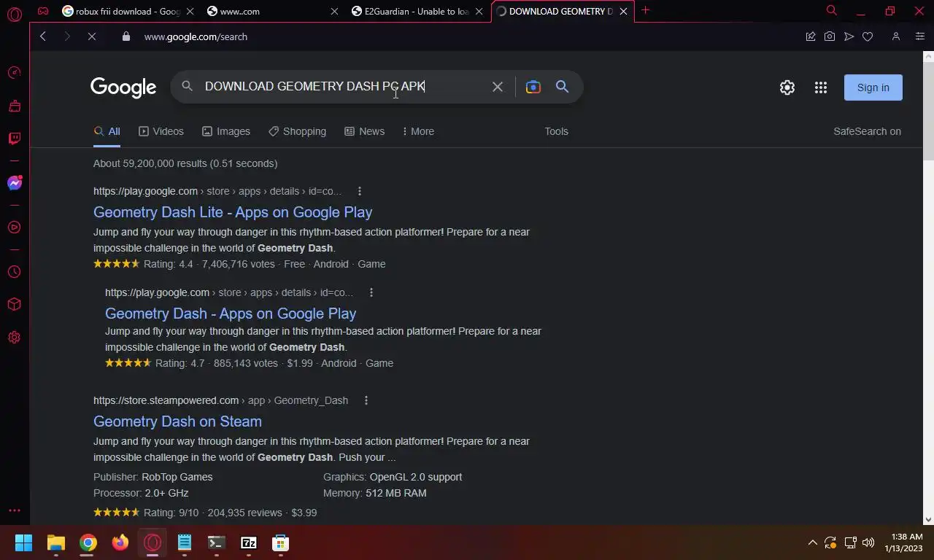Search by image with camera icon
The height and width of the screenshot is (560, 934).
[x=533, y=87]
